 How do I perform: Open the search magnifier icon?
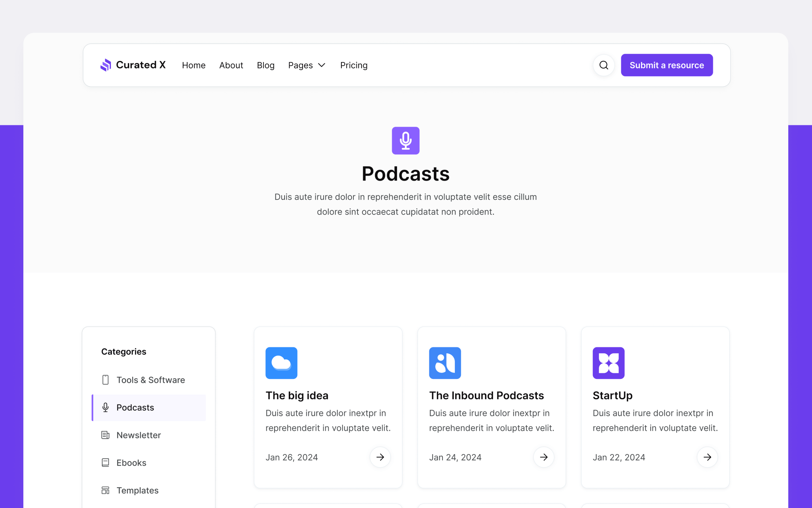point(604,65)
